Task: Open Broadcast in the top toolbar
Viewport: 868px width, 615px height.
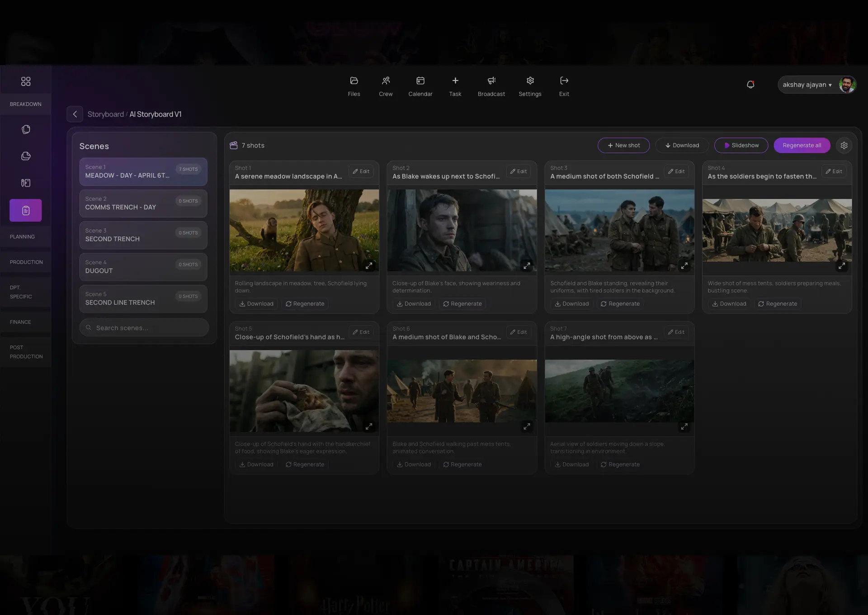Action: click(491, 86)
